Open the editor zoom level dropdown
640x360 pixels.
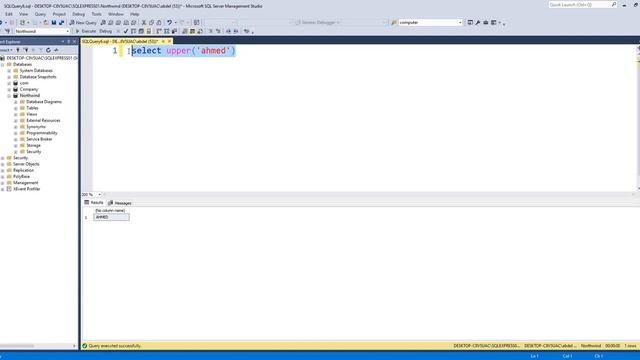[99, 194]
